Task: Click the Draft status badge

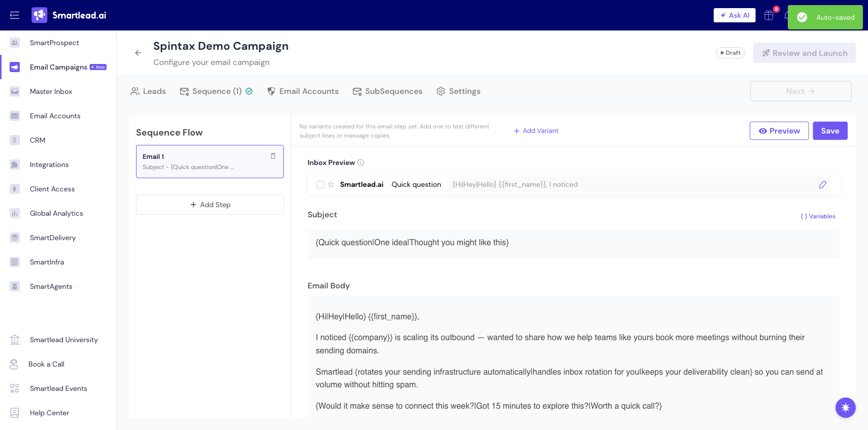Action: (730, 53)
